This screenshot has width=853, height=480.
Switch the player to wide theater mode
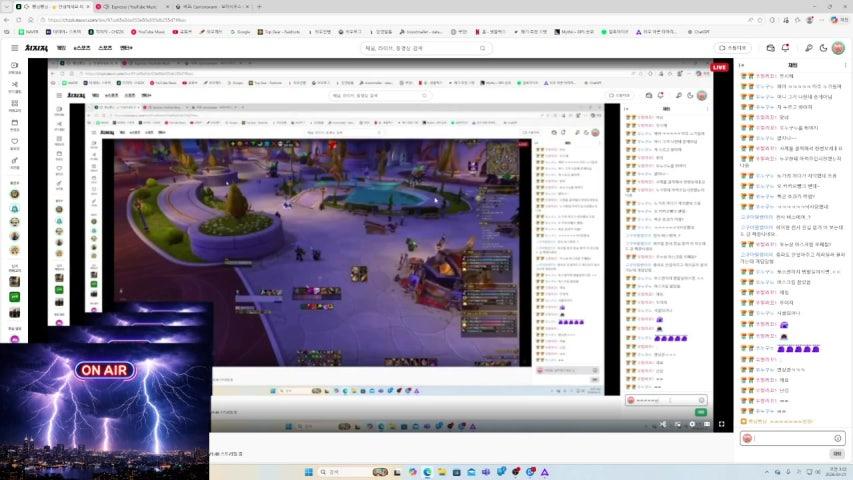pyautogui.click(x=707, y=424)
